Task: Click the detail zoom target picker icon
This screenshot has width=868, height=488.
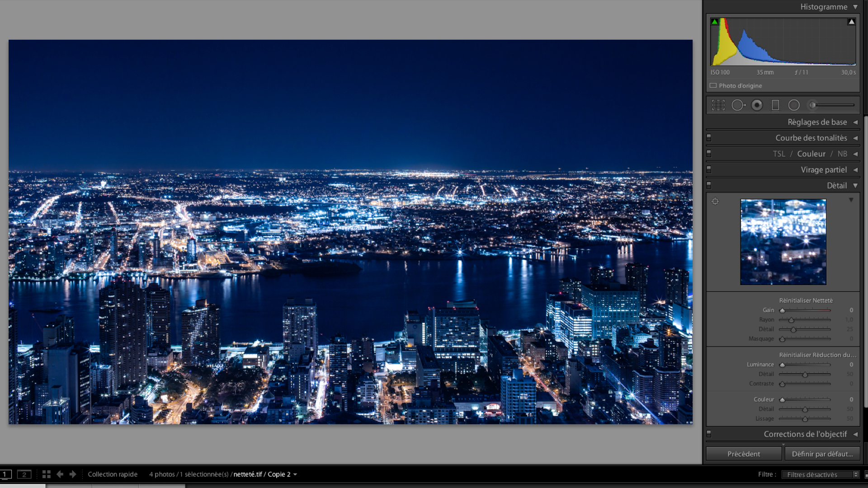Action: pos(715,202)
